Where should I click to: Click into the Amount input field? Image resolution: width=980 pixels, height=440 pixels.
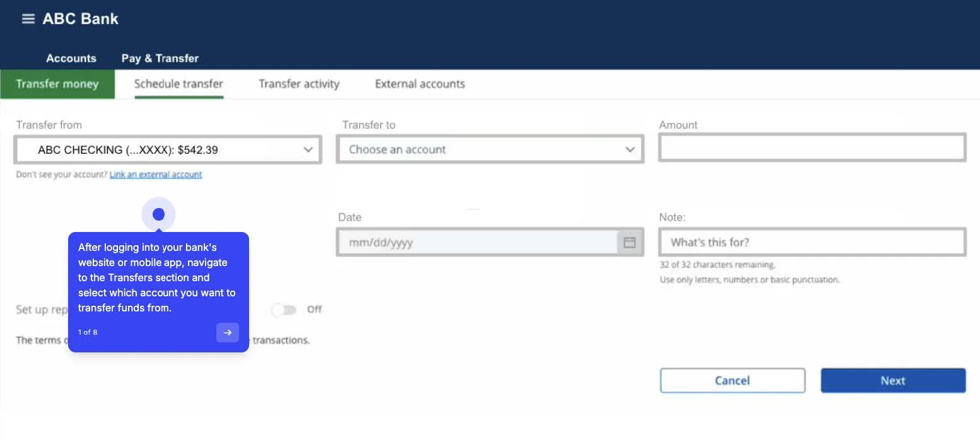[x=812, y=148]
